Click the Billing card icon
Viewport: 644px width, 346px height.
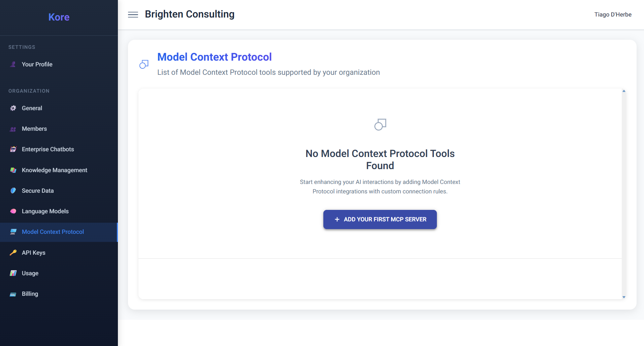point(13,294)
